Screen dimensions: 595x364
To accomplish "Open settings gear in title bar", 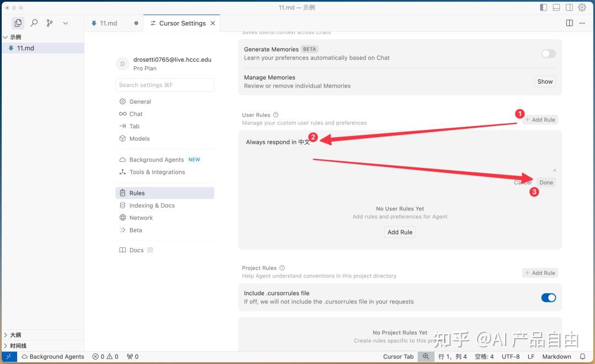I will 582,7.
